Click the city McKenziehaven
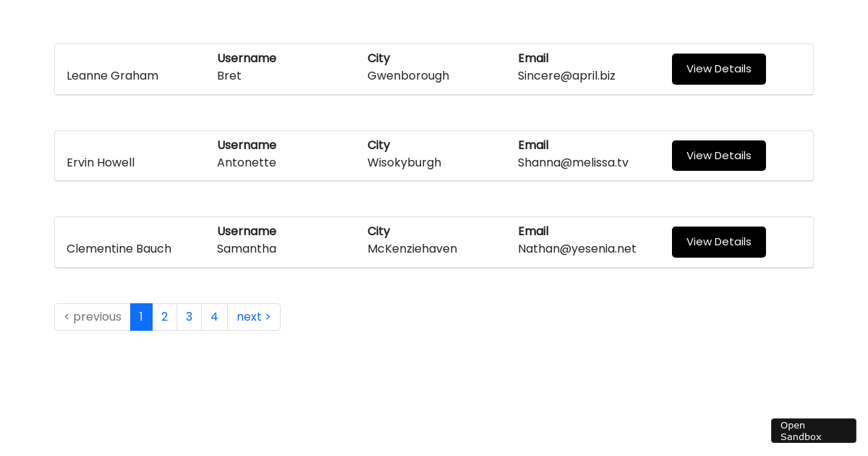The image size is (868, 456). pyautogui.click(x=412, y=249)
